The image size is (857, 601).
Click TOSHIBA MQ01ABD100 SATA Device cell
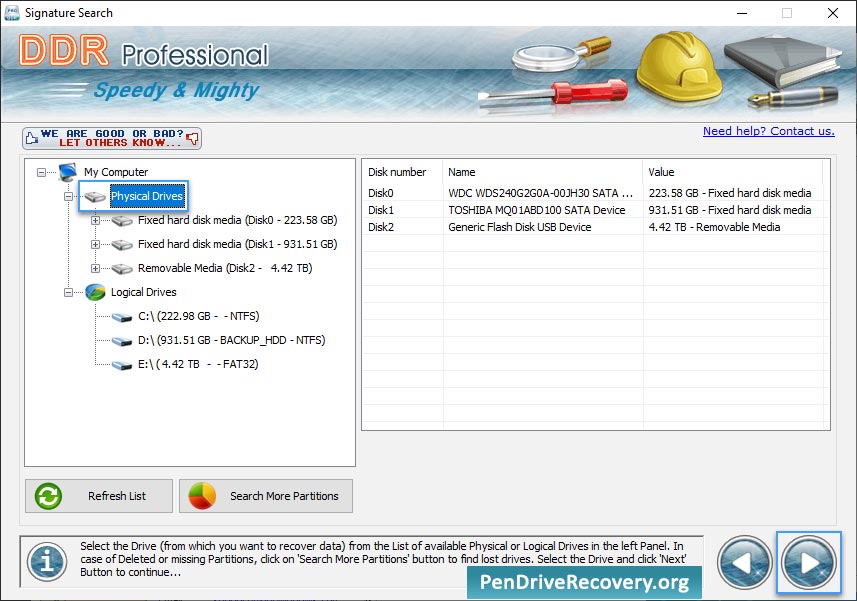click(x=537, y=210)
